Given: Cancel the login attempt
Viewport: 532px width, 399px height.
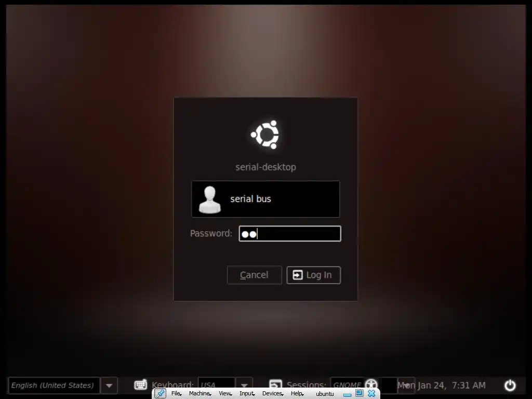Looking at the screenshot, I should coord(255,275).
